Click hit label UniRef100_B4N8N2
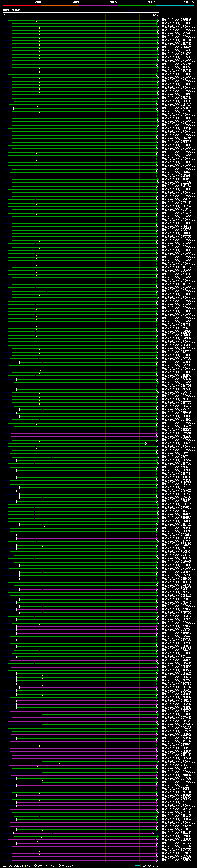 tap(176, 833)
